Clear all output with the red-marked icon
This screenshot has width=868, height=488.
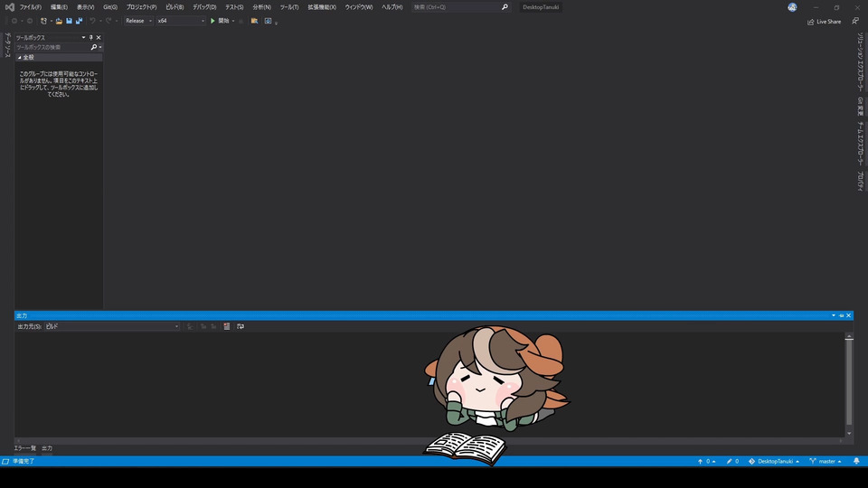pos(226,326)
